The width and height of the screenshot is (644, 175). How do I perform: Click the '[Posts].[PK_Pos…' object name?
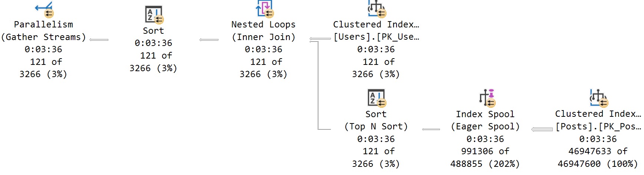598,126
